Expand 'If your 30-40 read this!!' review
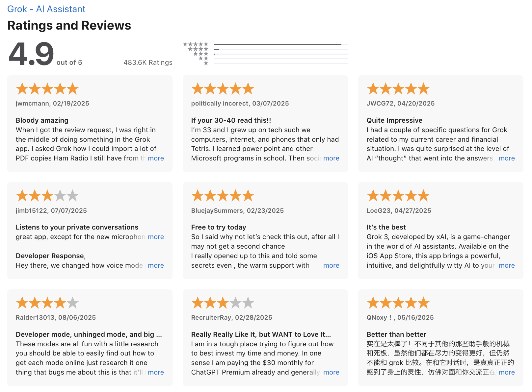 coord(332,158)
